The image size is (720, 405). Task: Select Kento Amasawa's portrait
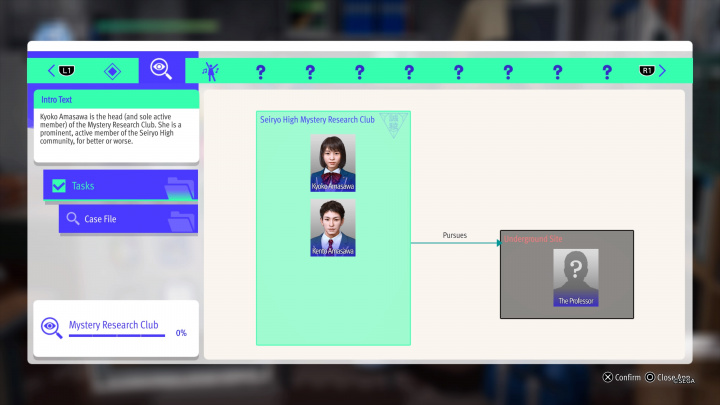click(x=333, y=228)
